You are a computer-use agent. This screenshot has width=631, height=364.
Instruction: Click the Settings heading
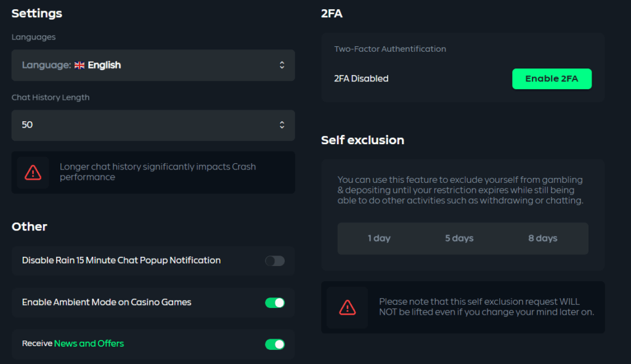pos(37,14)
